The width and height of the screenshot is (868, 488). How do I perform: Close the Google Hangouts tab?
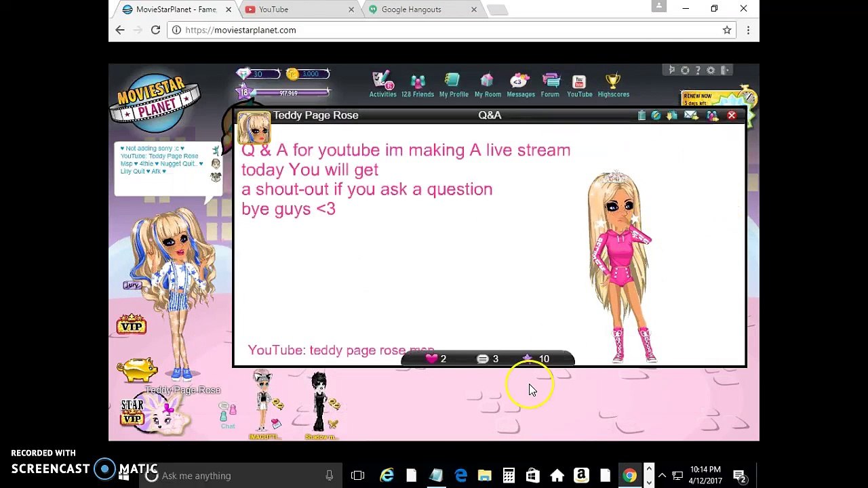pyautogui.click(x=474, y=9)
